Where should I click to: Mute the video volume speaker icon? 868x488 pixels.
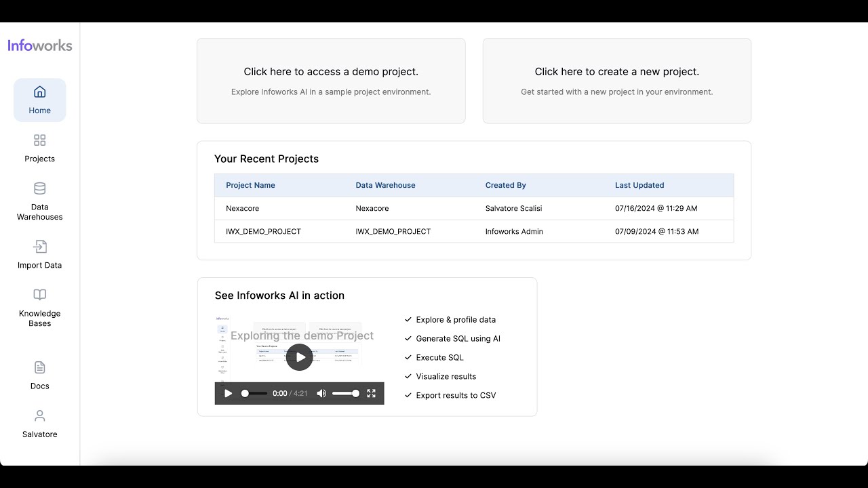click(x=321, y=393)
